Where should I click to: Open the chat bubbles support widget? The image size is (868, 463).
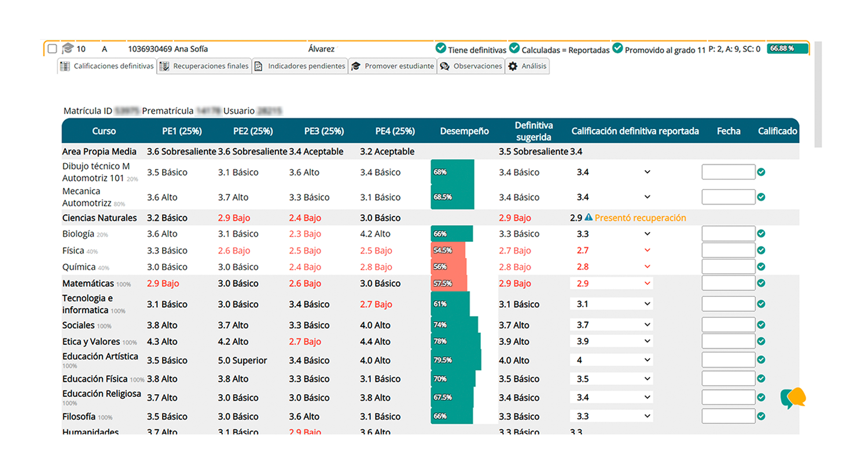(793, 398)
